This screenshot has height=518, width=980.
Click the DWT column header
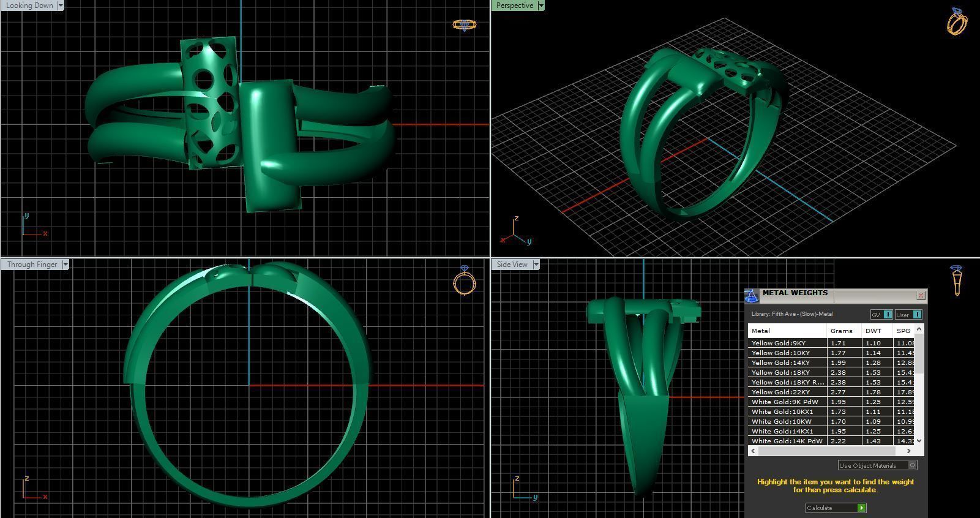click(x=877, y=331)
